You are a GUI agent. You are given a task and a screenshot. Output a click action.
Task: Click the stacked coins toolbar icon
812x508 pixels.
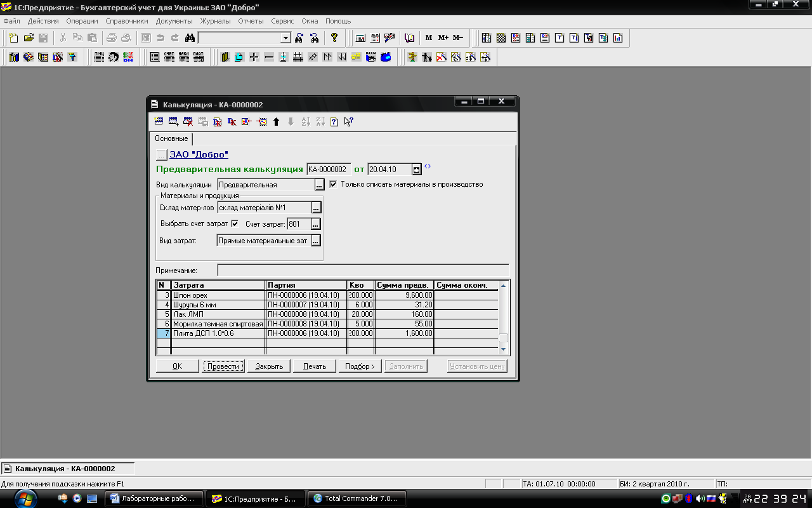point(357,57)
